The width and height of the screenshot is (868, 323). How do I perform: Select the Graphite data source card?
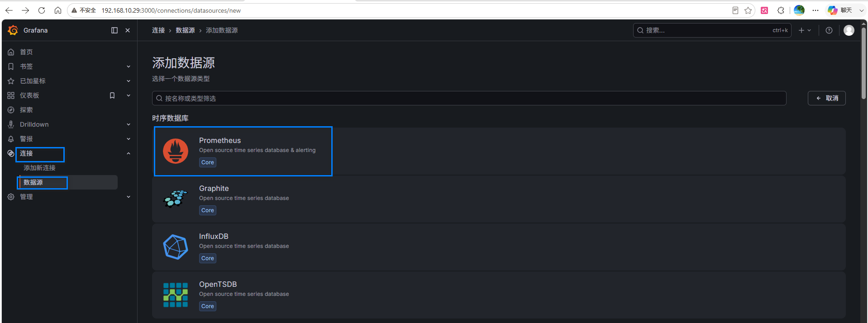click(x=499, y=199)
